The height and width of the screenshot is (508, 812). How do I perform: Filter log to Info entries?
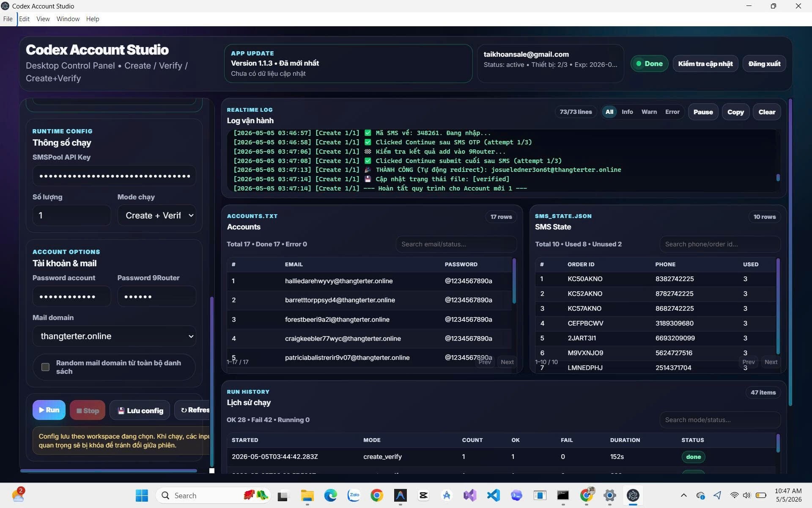(627, 112)
